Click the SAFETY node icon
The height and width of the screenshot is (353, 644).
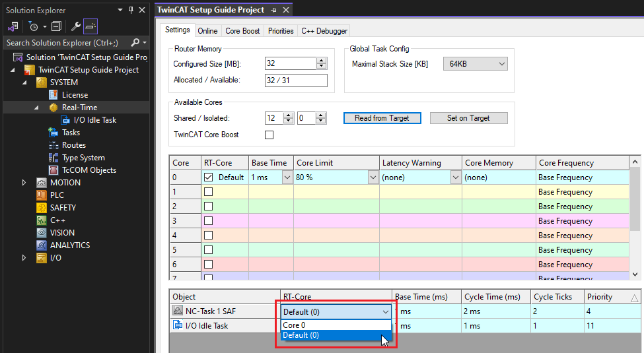tap(41, 208)
